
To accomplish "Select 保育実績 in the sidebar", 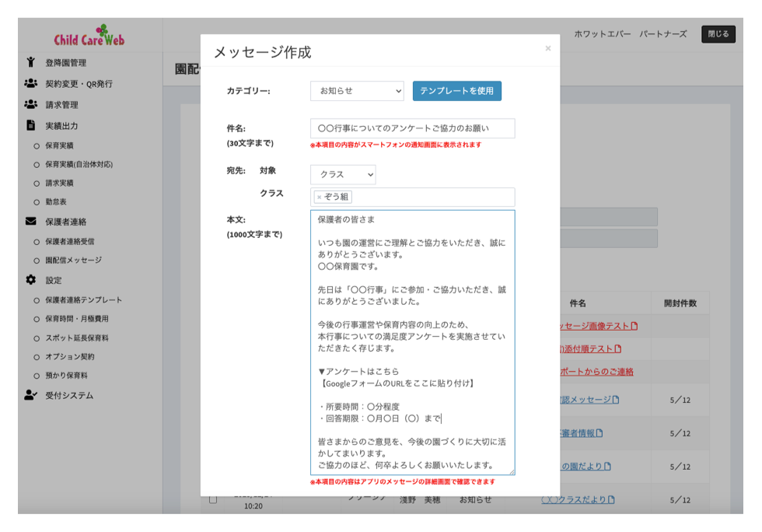I will pos(59,145).
